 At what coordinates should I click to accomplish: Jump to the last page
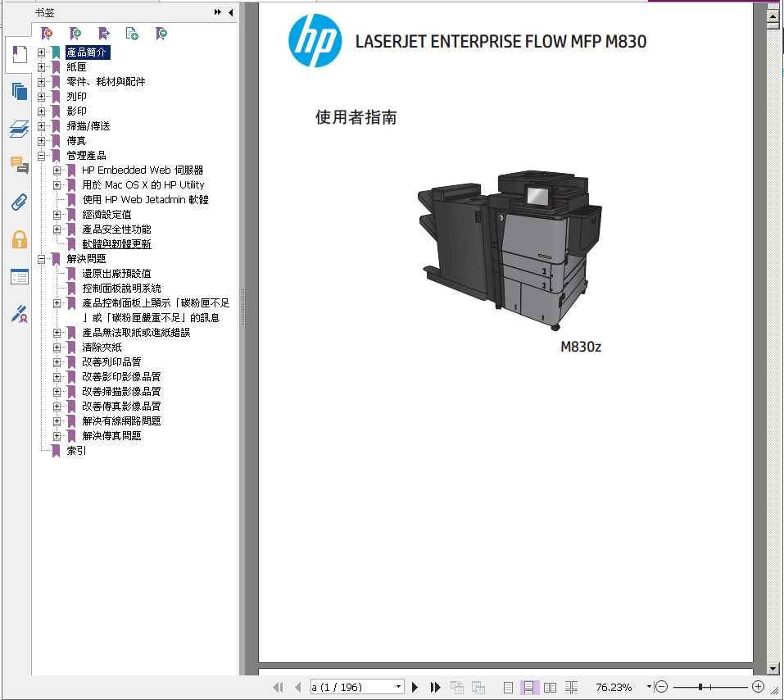436,687
